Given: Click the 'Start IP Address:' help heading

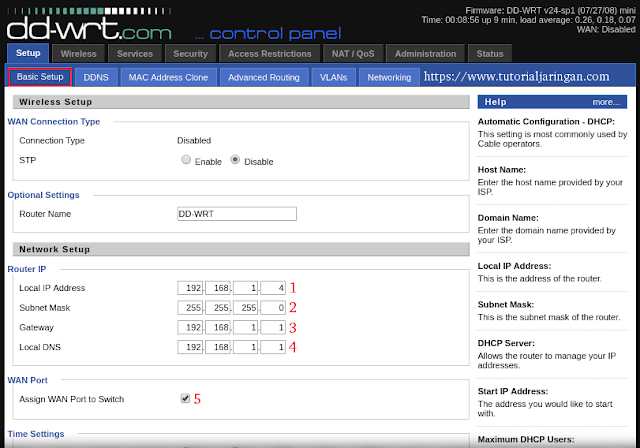Looking at the screenshot, I should 513,391.
